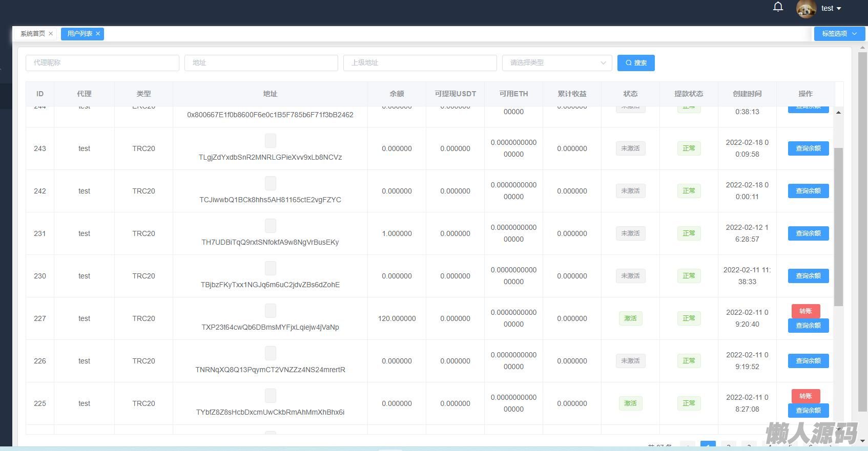Click the address icon in row 231
Image resolution: width=868 pixels, height=451 pixels.
[271, 226]
